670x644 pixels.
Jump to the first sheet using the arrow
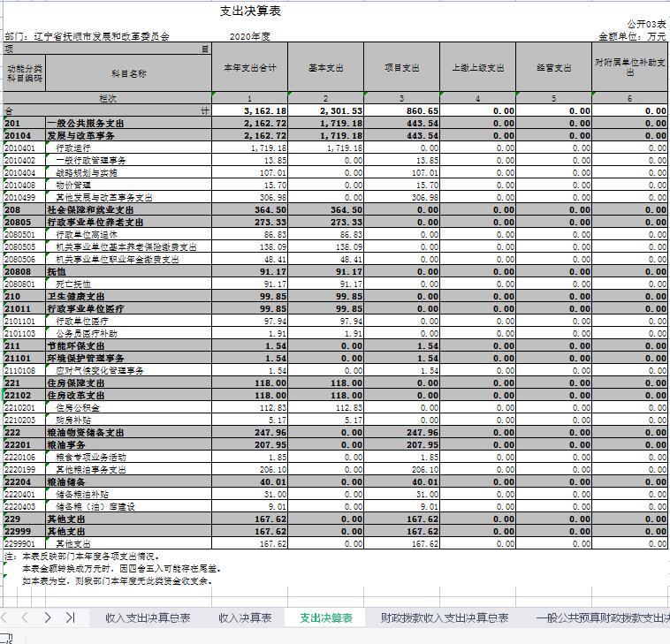5,617
